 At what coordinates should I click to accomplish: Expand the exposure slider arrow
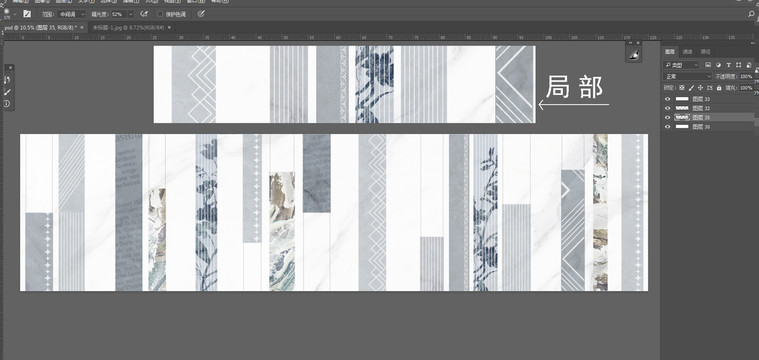coord(131,14)
